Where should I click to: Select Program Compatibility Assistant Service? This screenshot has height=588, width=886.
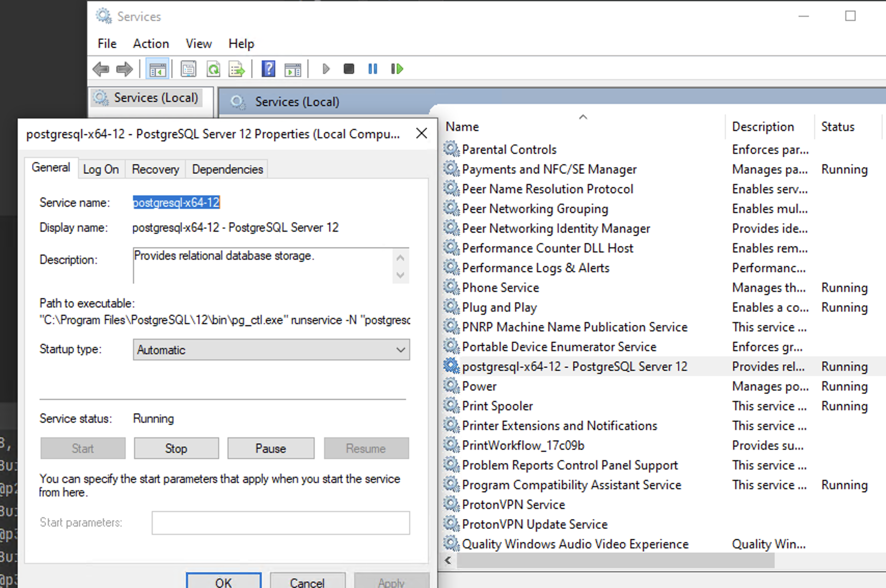(571, 485)
